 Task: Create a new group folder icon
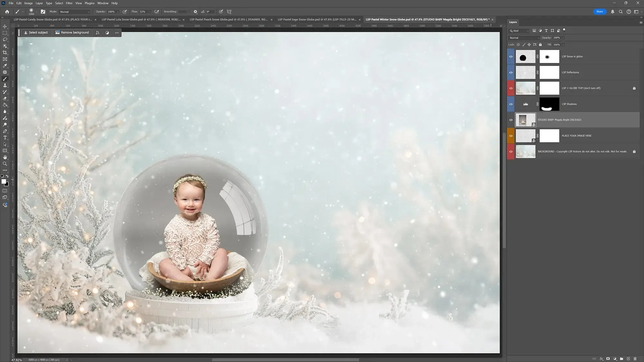click(621, 358)
